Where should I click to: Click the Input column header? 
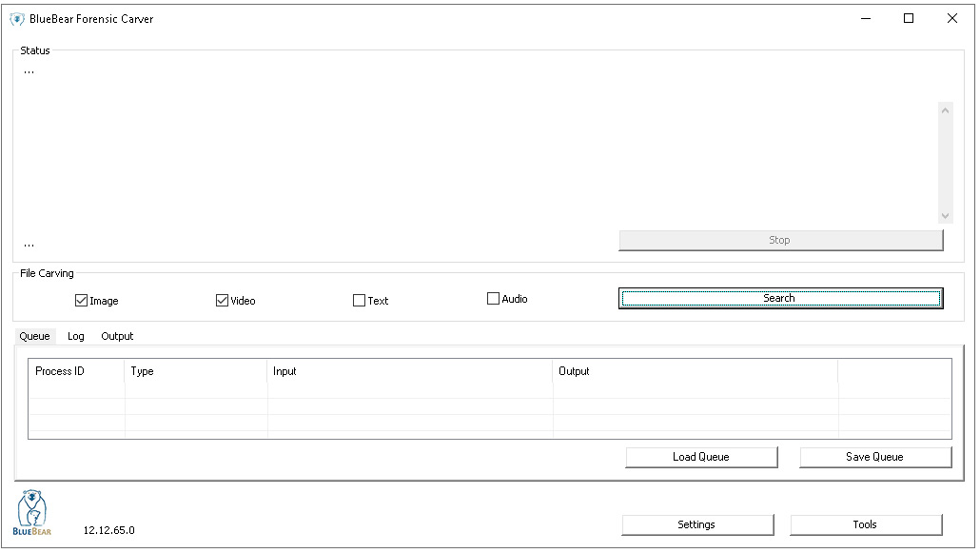pos(409,371)
